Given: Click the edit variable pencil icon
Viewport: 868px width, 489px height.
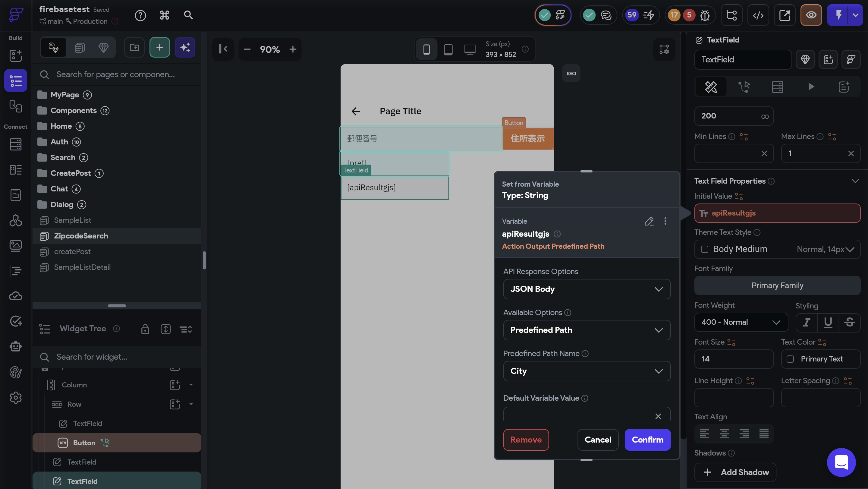Looking at the screenshot, I should (649, 221).
